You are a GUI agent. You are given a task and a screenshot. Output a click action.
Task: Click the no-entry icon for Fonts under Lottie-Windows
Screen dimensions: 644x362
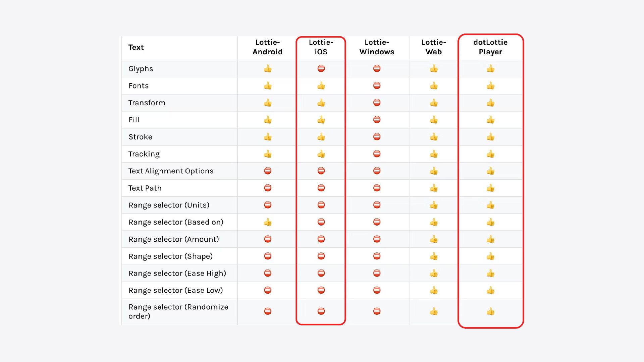[x=377, y=86]
